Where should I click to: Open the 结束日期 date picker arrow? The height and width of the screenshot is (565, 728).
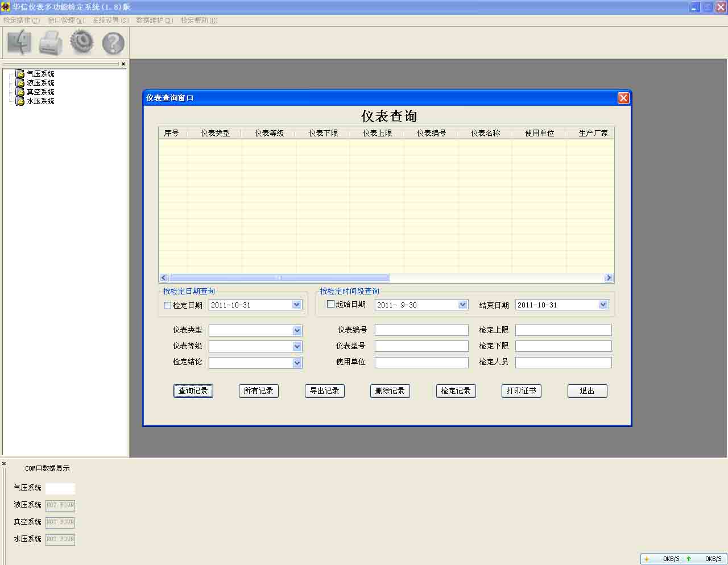pos(603,305)
